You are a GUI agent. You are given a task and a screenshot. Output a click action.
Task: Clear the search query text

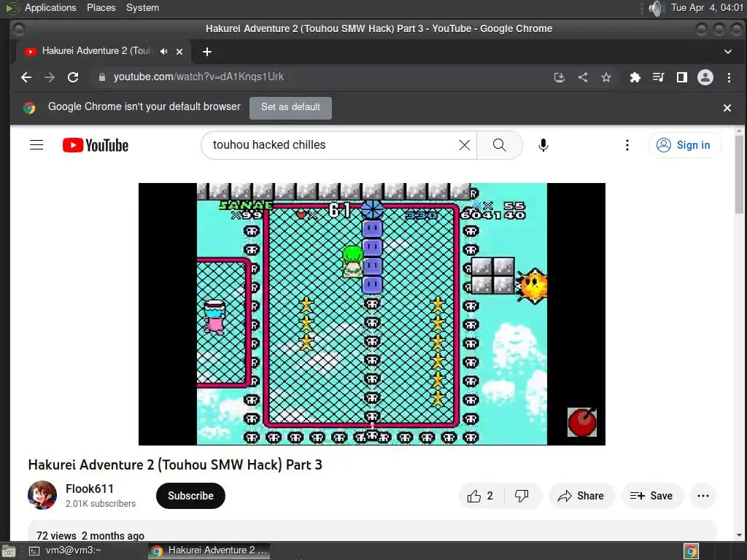(465, 145)
